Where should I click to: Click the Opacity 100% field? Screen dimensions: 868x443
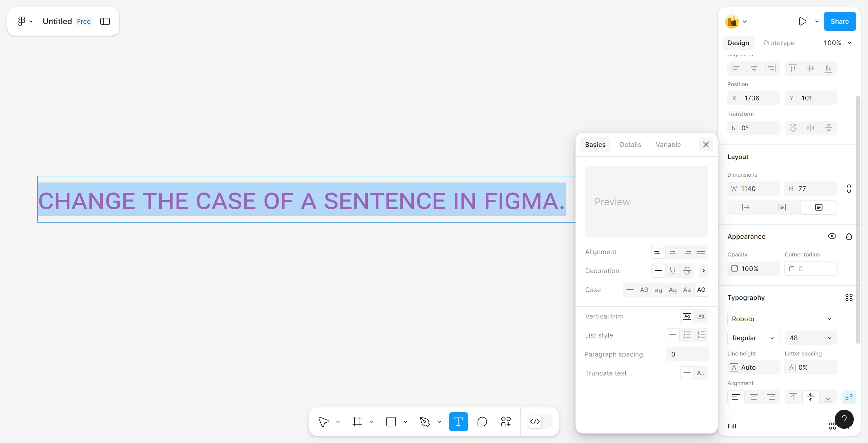click(753, 269)
